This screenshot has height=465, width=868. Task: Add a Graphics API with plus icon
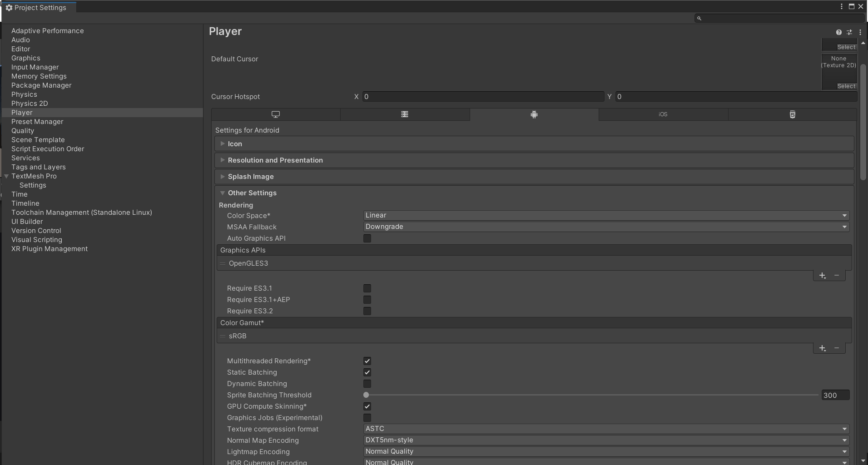coord(822,276)
